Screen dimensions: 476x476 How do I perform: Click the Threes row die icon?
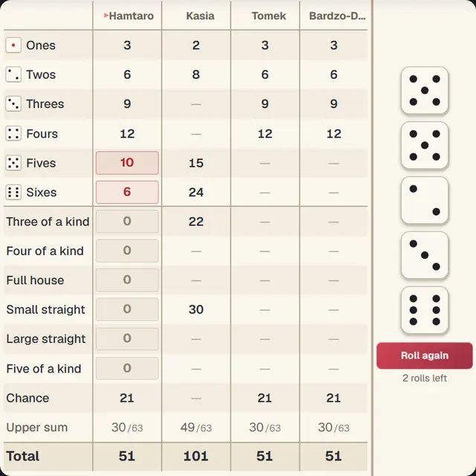13,104
